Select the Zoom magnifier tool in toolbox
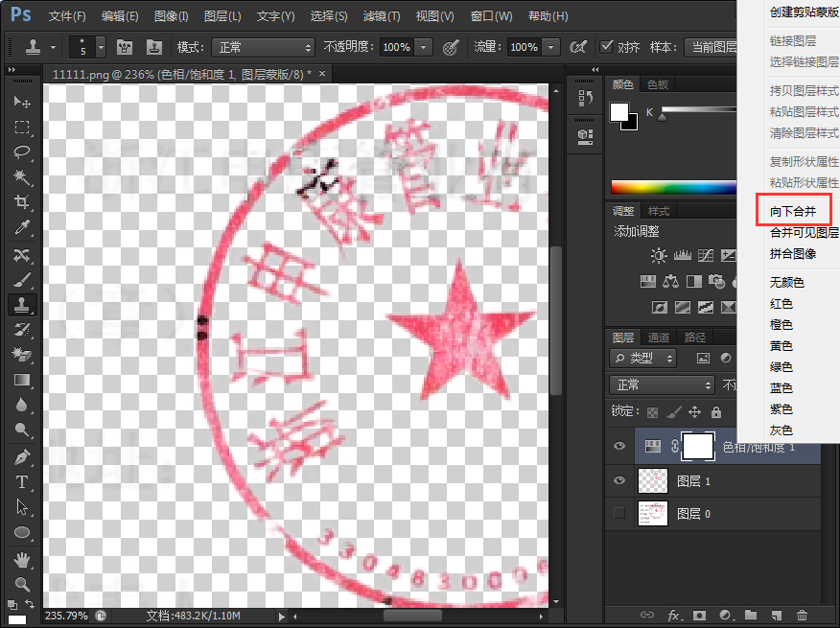This screenshot has height=628, width=840. (x=22, y=584)
